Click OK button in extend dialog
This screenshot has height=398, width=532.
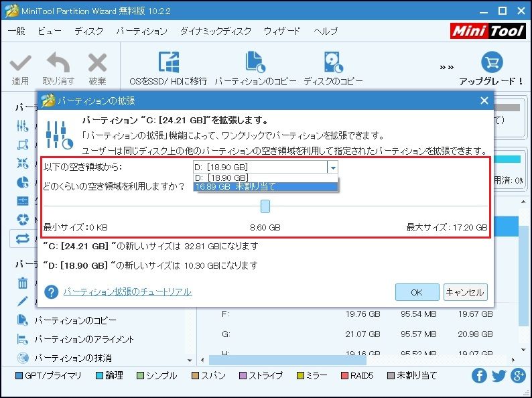point(417,292)
